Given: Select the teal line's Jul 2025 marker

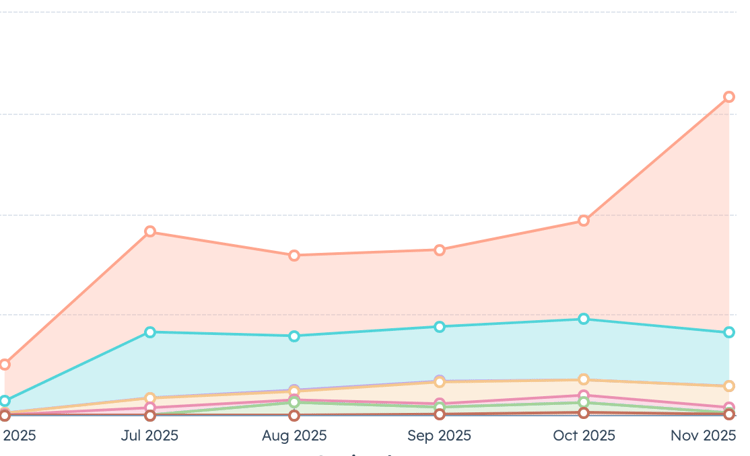Looking at the screenshot, I should click(x=150, y=332).
